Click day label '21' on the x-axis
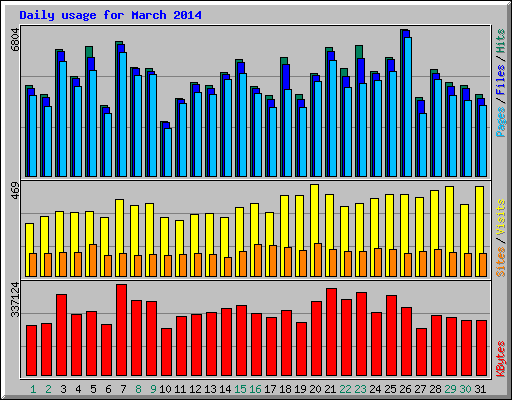The width and height of the screenshot is (512, 400). pyautogui.click(x=330, y=389)
